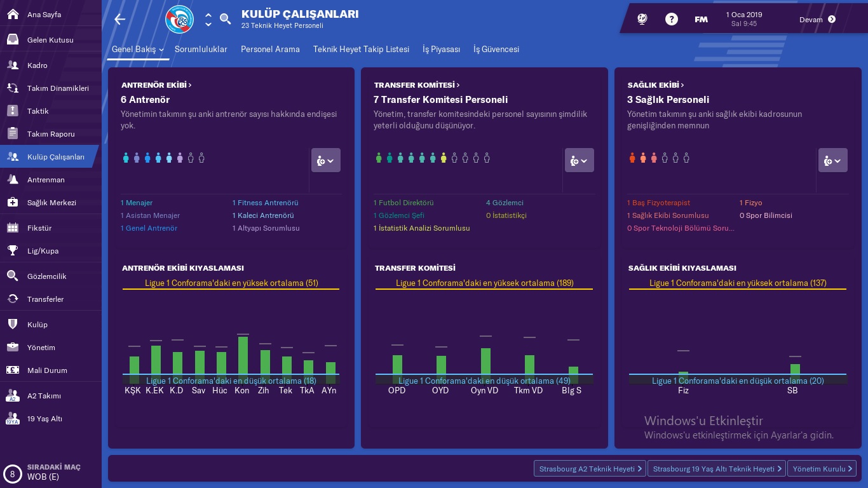Screen dimensions: 868x488
Task: Click the 1 Menajer link
Action: [x=137, y=203]
